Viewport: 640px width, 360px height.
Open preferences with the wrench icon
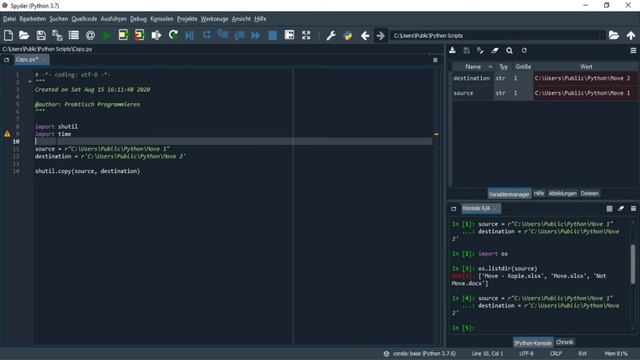[x=331, y=36]
